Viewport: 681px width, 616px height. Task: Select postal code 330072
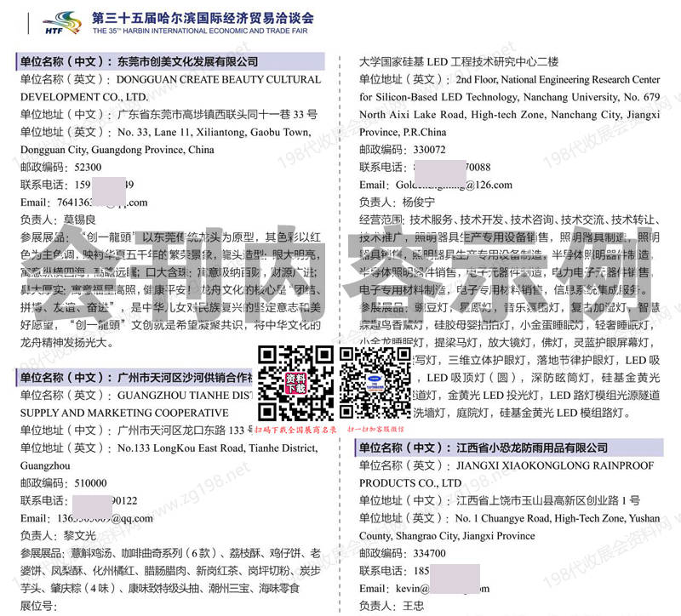coord(430,150)
